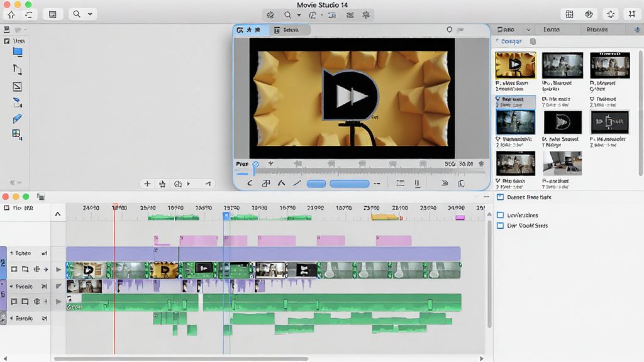Select the yellow play-logo media thumbnail

516,65
